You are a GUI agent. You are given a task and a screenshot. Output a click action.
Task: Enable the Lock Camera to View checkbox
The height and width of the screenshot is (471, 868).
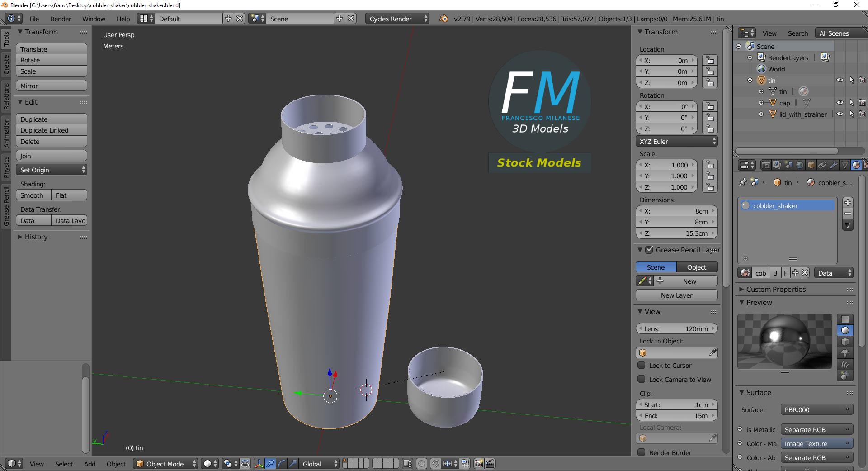641,379
